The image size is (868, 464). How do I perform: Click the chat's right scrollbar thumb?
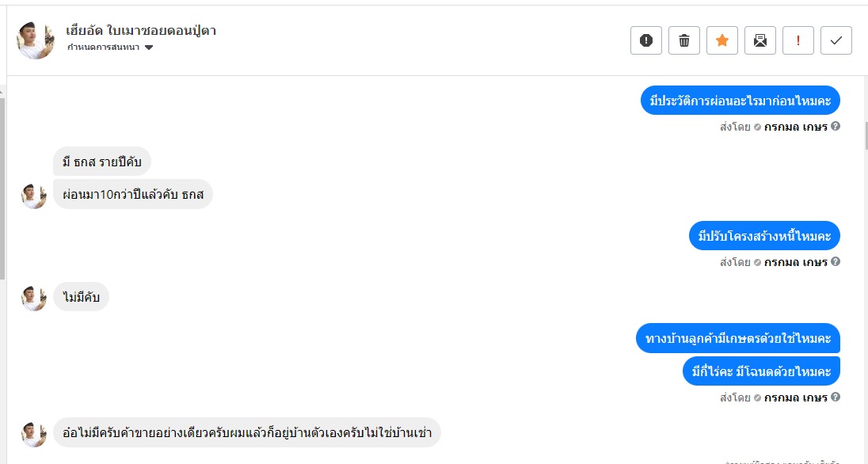(865, 135)
